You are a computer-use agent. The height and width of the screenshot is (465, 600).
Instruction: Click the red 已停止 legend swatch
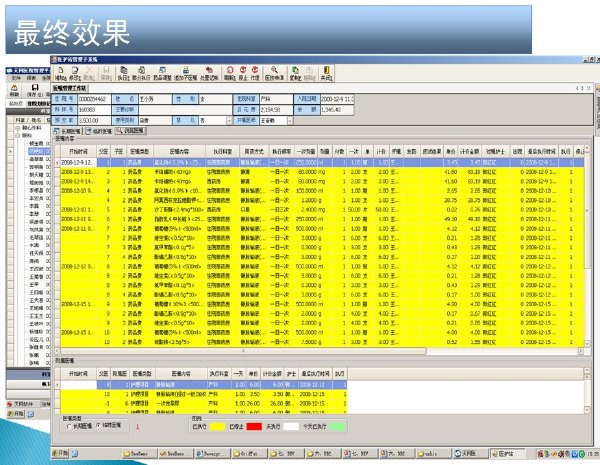254,426
